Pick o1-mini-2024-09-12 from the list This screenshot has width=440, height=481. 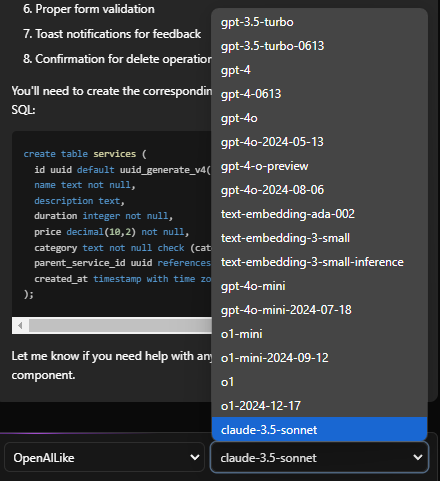tap(319, 358)
